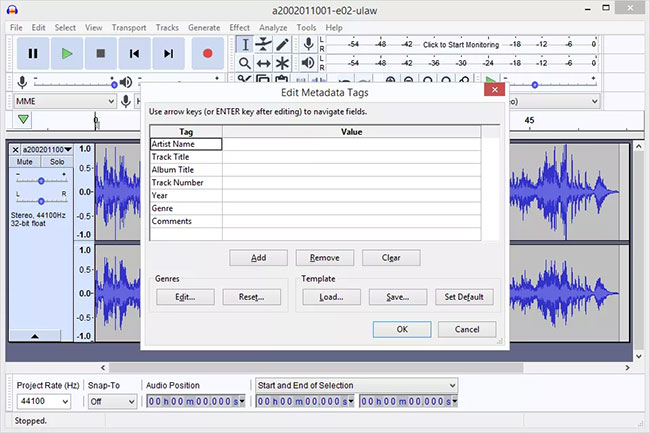Click the playback meter speaker icon

click(308, 63)
